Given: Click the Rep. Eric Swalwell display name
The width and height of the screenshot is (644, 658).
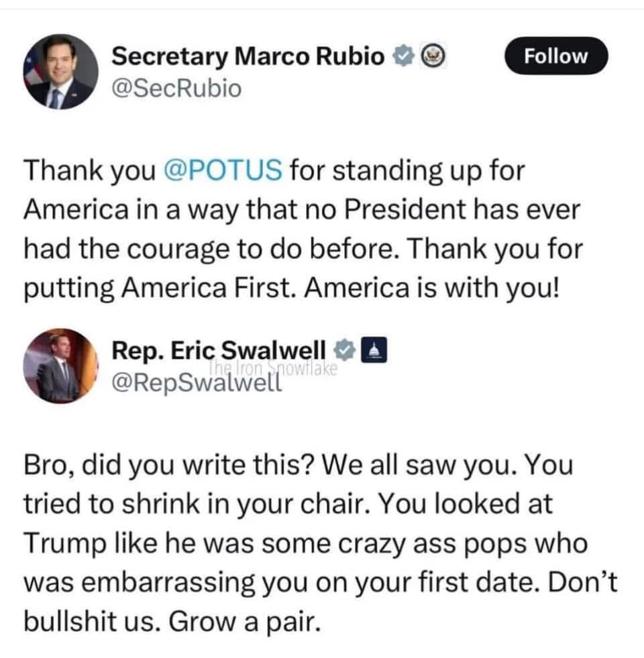Looking at the screenshot, I should click(x=219, y=349).
